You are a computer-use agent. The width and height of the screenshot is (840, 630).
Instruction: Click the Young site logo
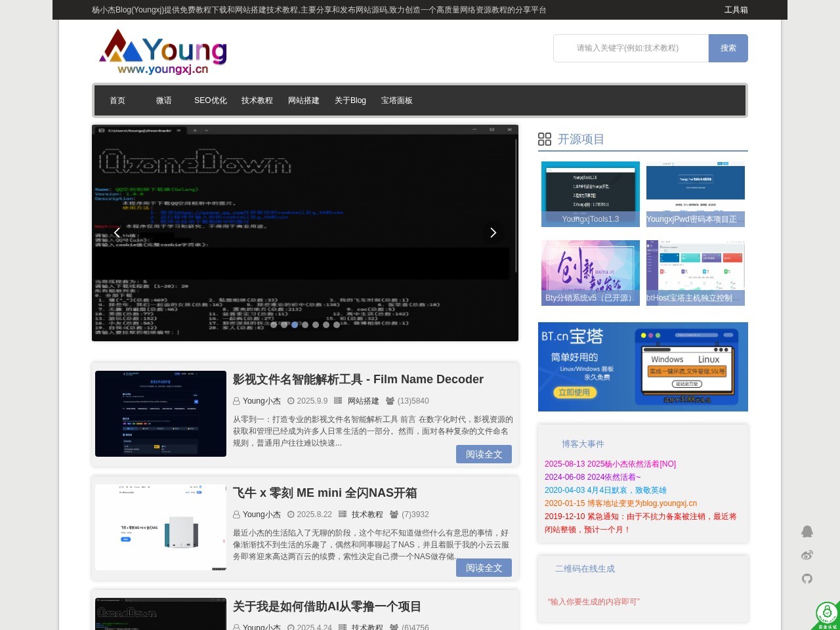(x=163, y=52)
